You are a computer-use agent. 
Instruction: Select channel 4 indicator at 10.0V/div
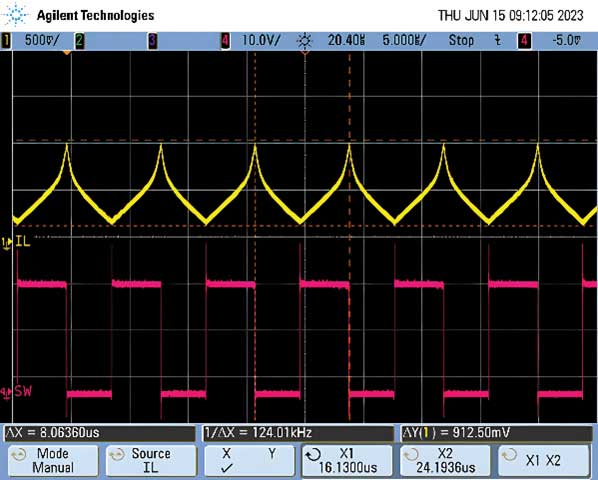pyautogui.click(x=225, y=40)
